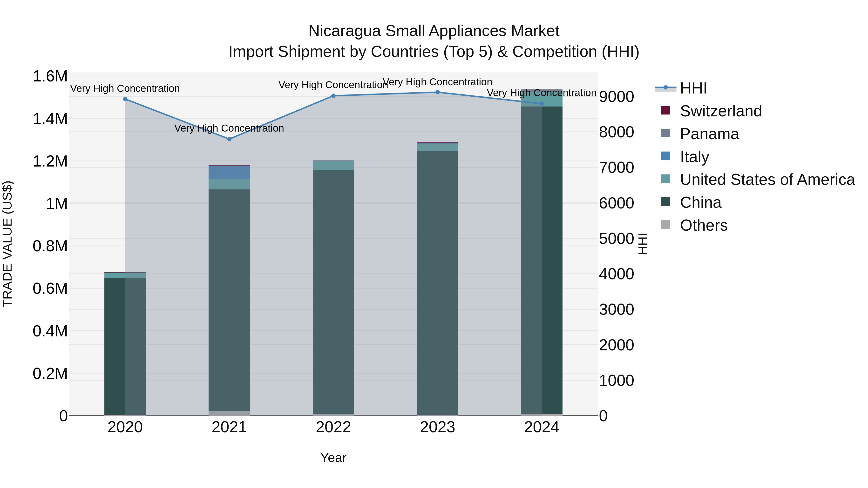
Task: Click the Italy blue color swatch
Action: point(665,156)
